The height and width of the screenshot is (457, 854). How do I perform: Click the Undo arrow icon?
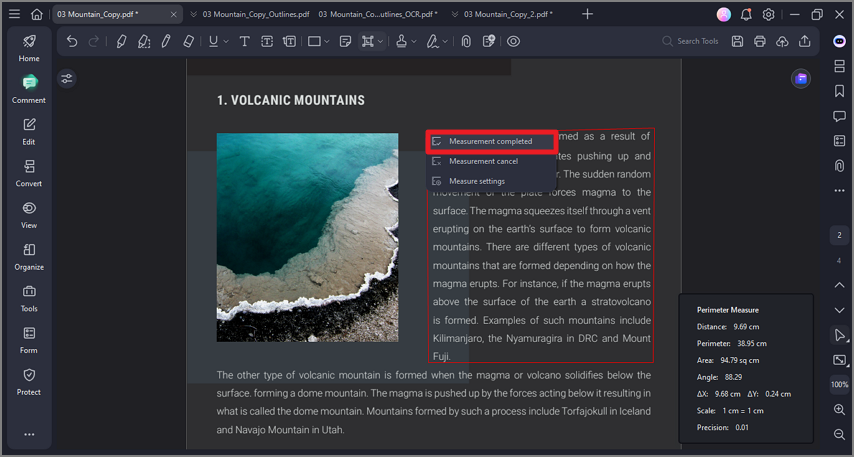[72, 41]
